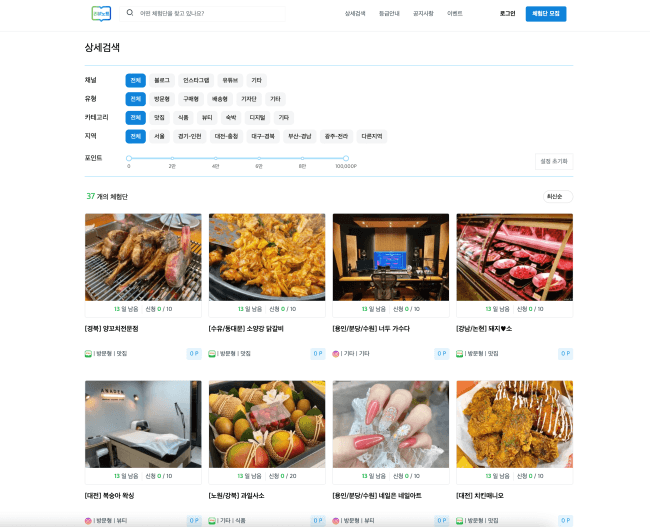The width and height of the screenshot is (650, 527).
Task: Filter type by 구매형
Action: coord(191,99)
